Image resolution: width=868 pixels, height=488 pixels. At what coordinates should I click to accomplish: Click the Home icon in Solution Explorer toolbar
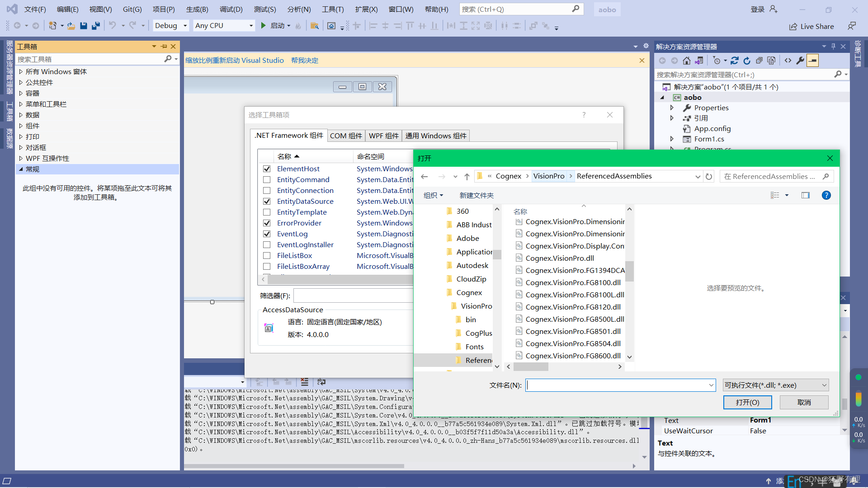pos(687,60)
